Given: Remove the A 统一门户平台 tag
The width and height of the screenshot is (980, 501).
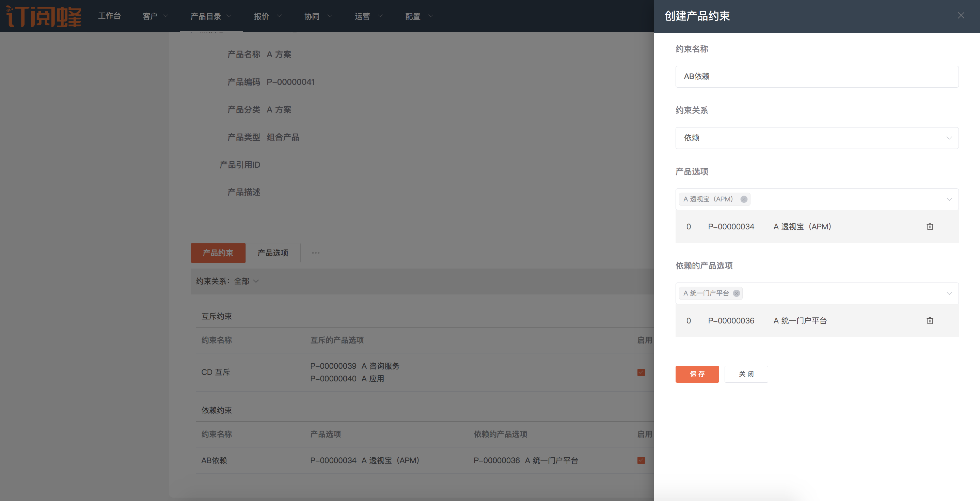Looking at the screenshot, I should coord(736,293).
